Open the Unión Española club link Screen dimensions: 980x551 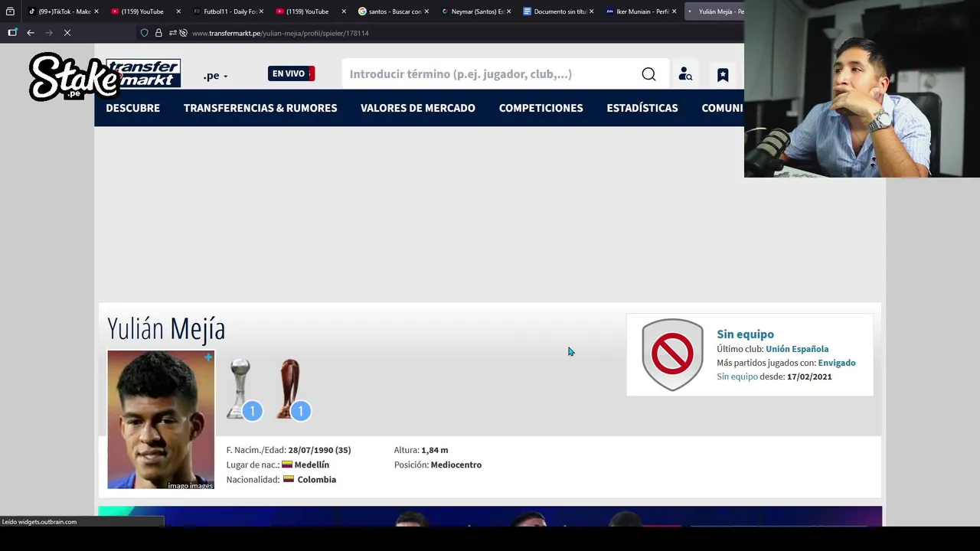pyautogui.click(x=797, y=349)
